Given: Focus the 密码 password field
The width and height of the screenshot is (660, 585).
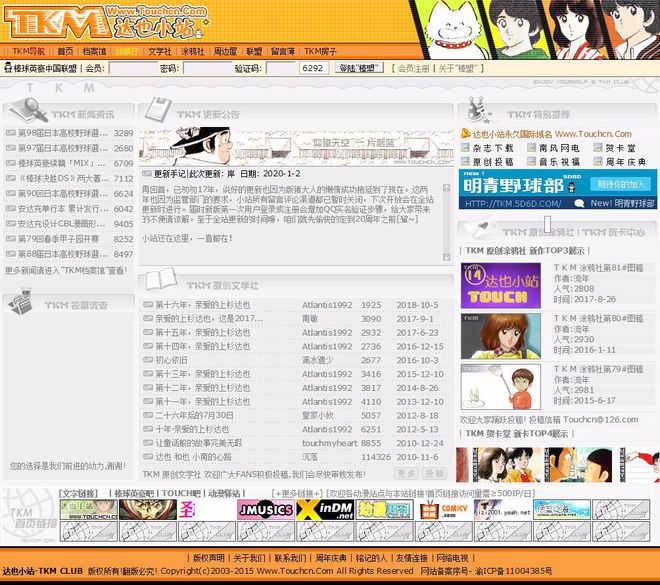Looking at the screenshot, I should (208, 68).
